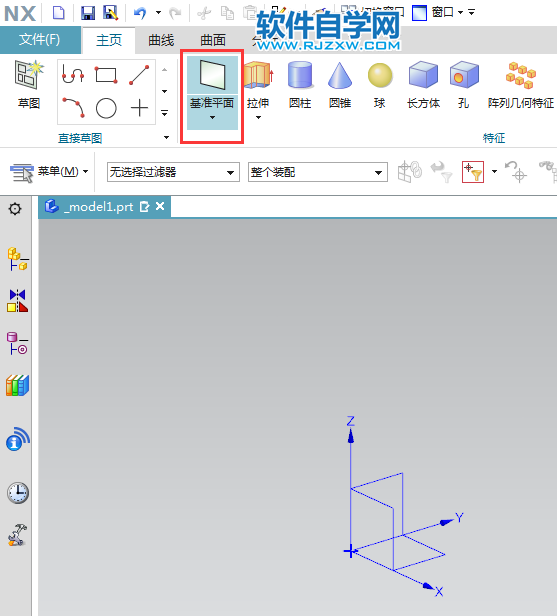Open the Assembly Navigator in sidebar

pyautogui.click(x=18, y=259)
